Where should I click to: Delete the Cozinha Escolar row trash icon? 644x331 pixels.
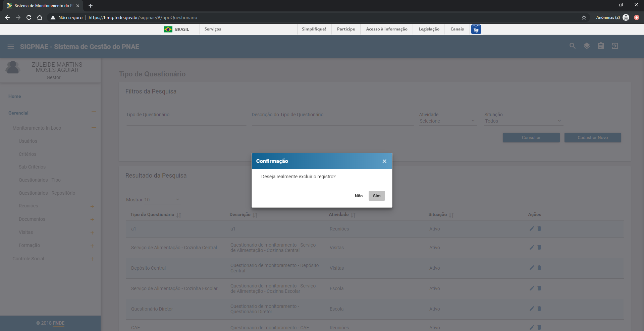click(539, 288)
